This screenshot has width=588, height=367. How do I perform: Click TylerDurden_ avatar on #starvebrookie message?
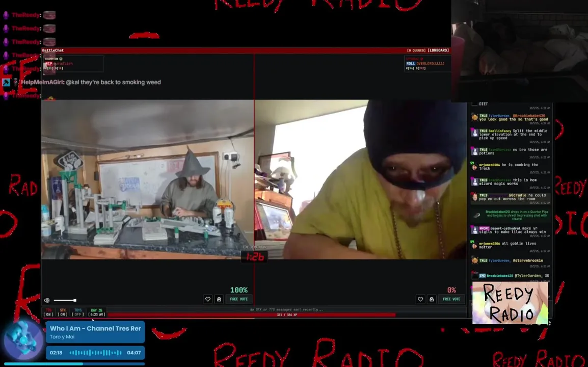tap(475, 260)
